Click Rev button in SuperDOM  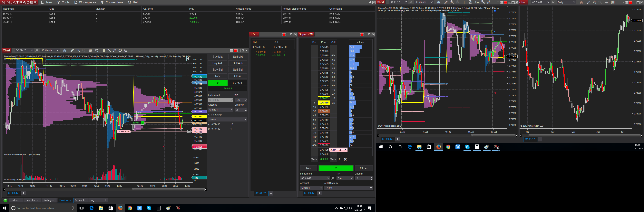point(309,168)
